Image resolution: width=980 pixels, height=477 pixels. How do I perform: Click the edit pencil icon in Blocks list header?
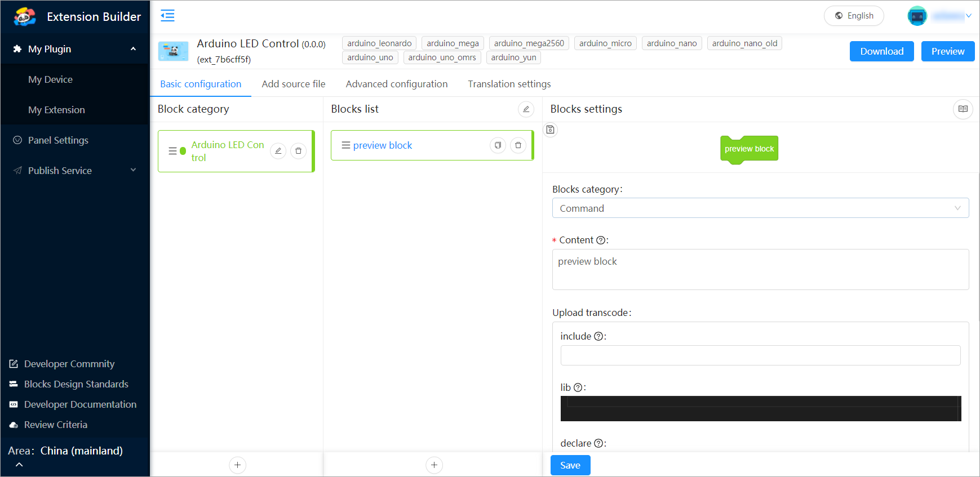click(526, 109)
